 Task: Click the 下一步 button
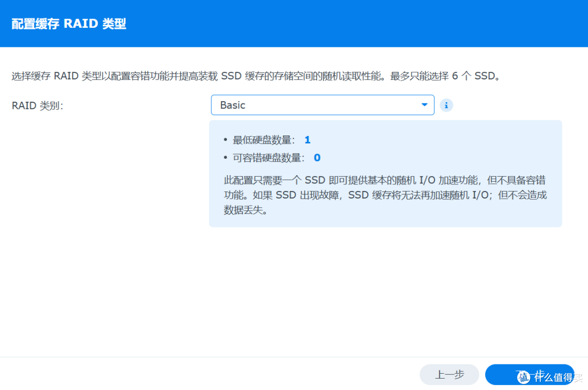click(x=530, y=374)
